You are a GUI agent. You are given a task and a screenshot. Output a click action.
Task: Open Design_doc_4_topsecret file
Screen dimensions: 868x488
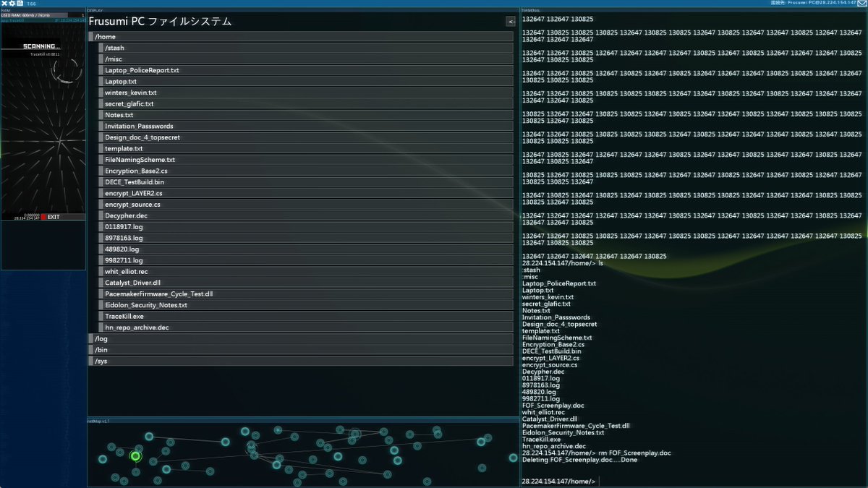point(306,137)
